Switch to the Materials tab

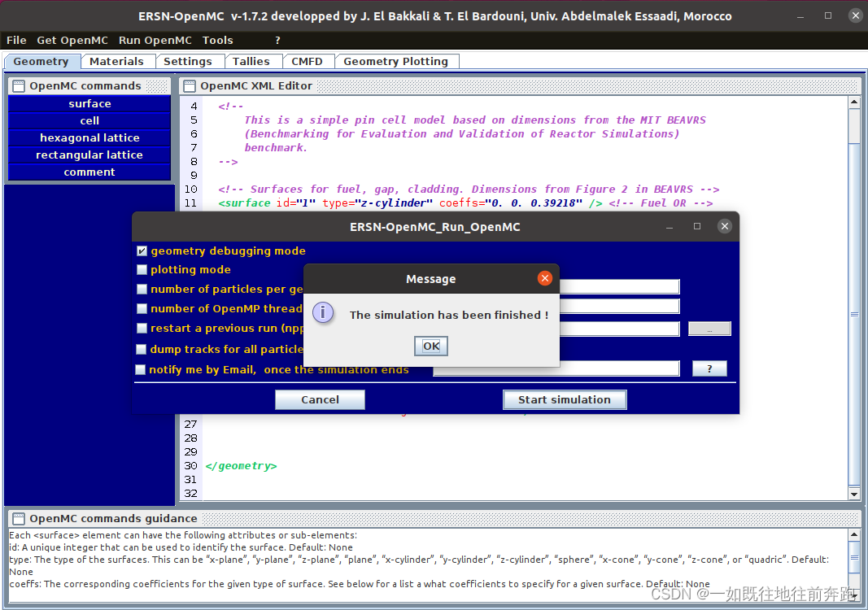pos(119,61)
